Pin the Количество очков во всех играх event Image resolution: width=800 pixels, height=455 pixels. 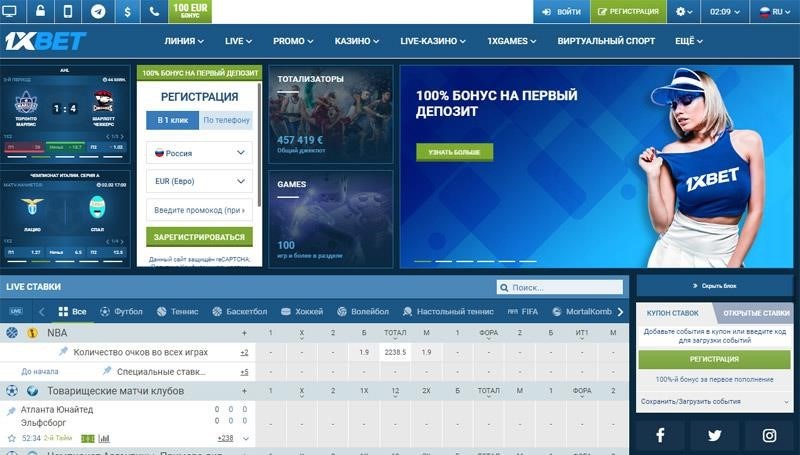coord(63,351)
